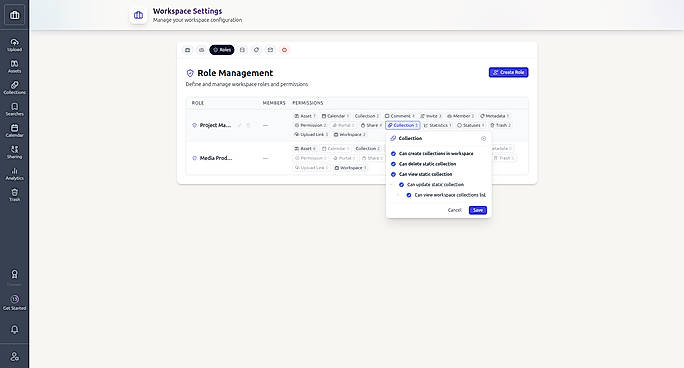Select the Roles tab
This screenshot has height=368, width=684.
[222, 50]
